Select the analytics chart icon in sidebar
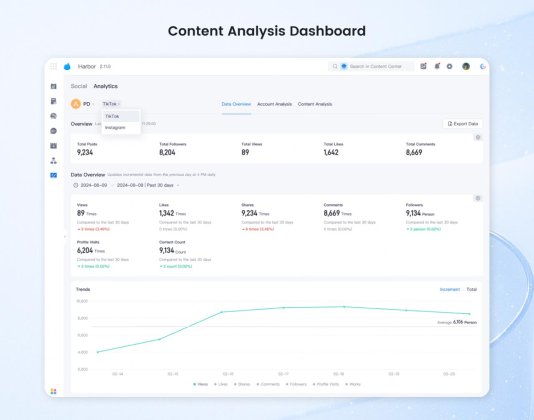The image size is (534, 420). [x=53, y=175]
